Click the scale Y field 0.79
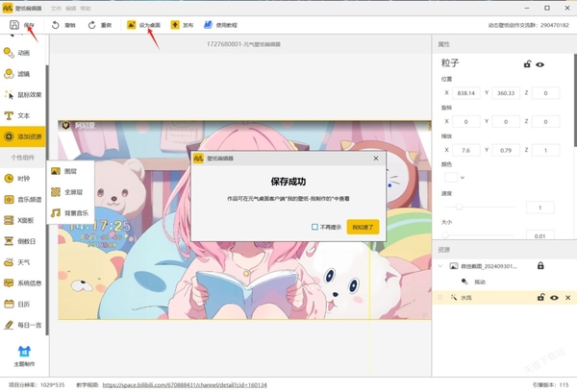Screen dimensions: 577x392 coord(506,150)
